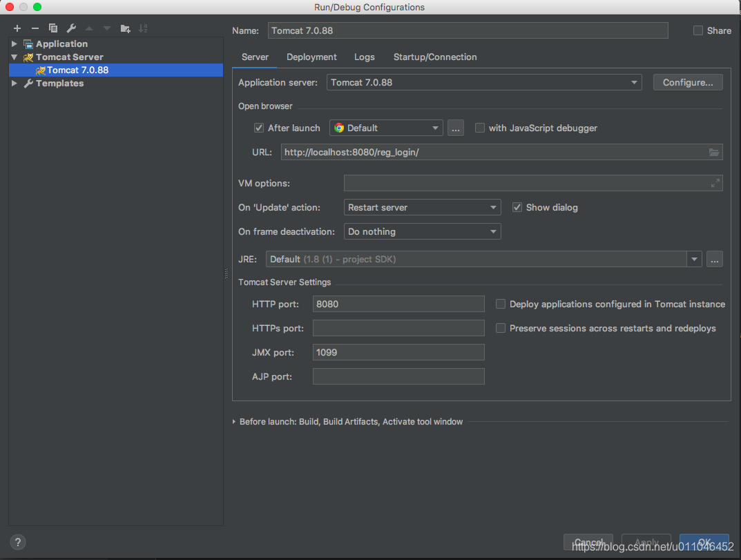This screenshot has width=741, height=560.
Task: Enable Deploy applications configured in Tomcat instance
Action: click(x=501, y=304)
